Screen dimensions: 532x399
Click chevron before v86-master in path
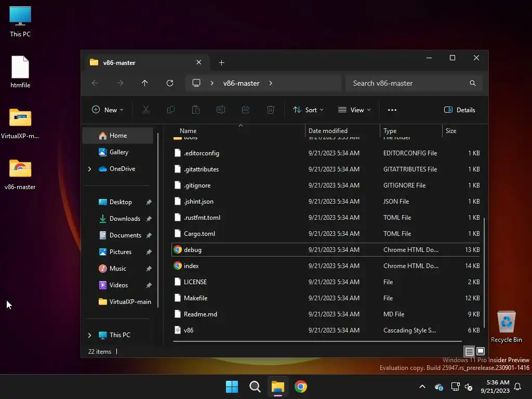point(212,83)
